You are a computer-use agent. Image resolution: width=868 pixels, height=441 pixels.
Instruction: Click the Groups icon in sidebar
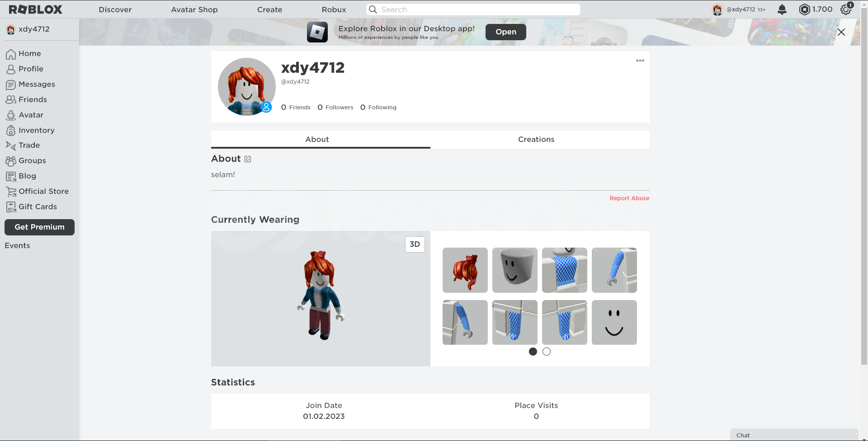[x=11, y=161]
